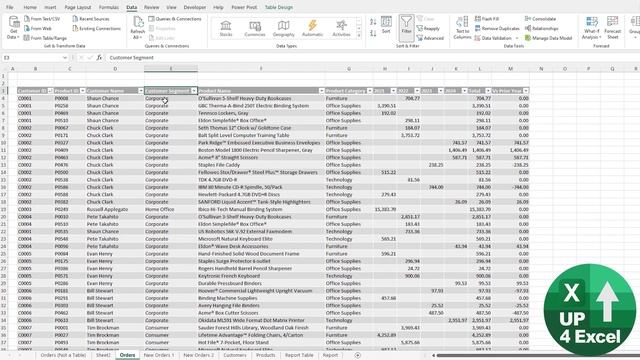Expand the Name Box dropdown
This screenshot has height=360, width=640.
pos(64,58)
